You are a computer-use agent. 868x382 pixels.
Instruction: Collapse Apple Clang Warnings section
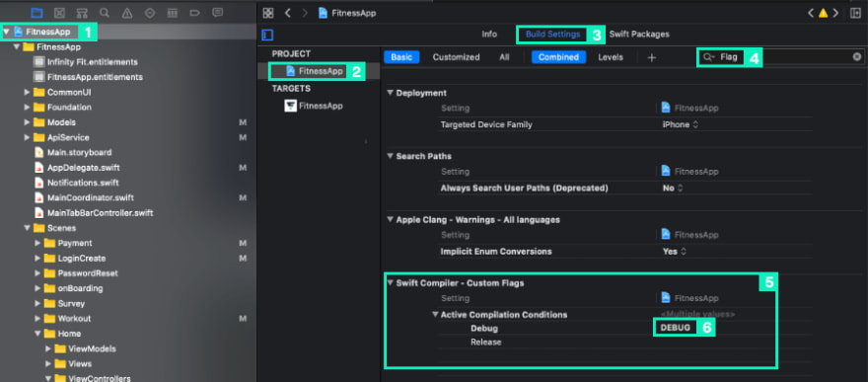[x=391, y=220]
